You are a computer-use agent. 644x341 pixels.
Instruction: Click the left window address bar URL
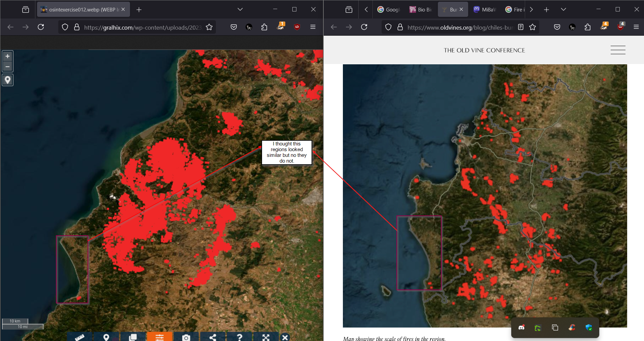[142, 27]
